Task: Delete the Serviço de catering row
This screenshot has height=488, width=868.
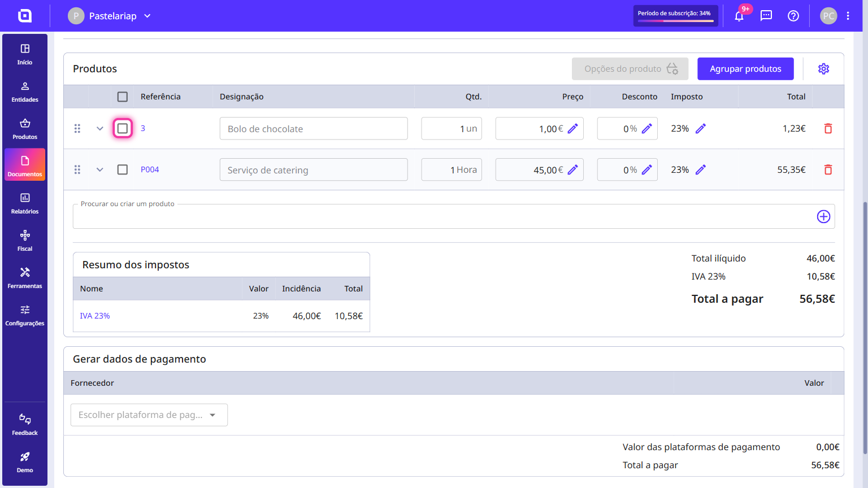Action: click(828, 169)
